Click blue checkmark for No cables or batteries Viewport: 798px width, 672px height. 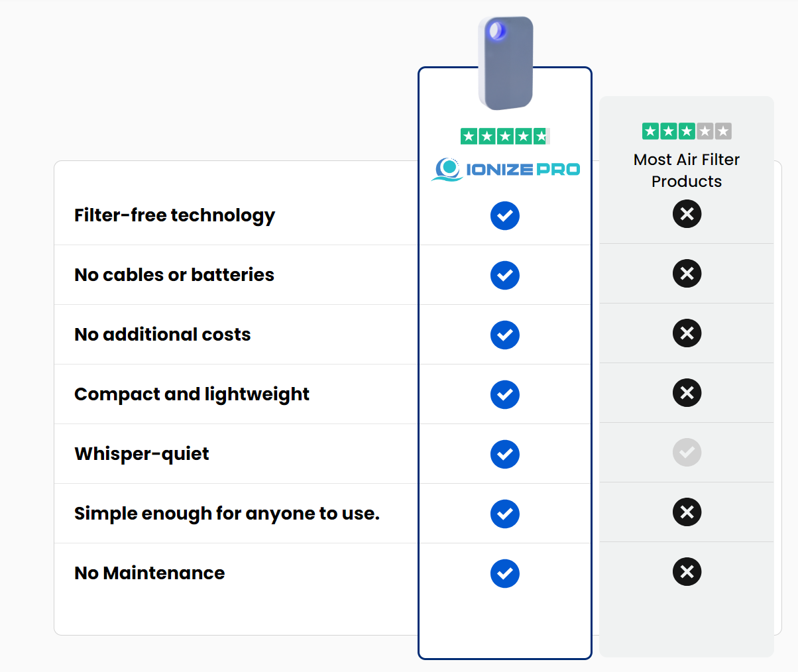505,276
